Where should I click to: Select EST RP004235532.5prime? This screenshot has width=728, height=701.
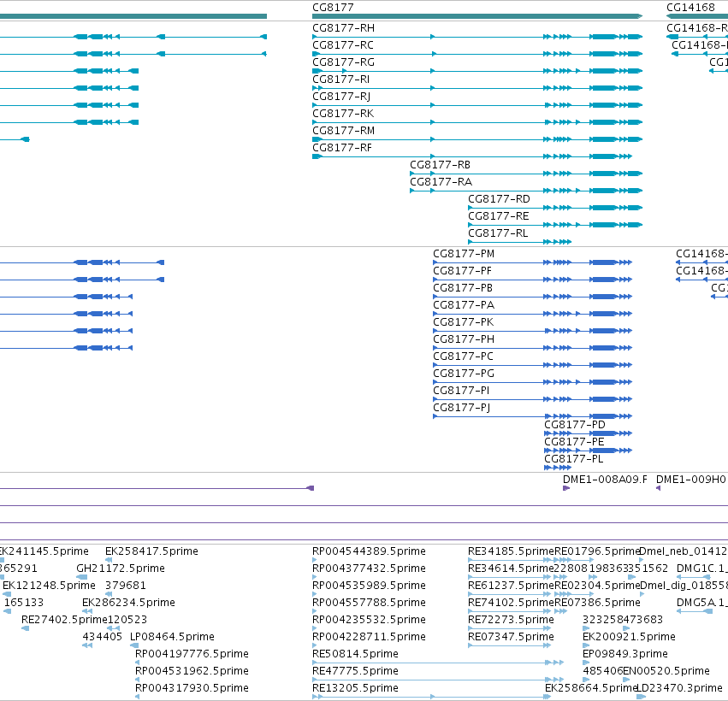(x=369, y=620)
